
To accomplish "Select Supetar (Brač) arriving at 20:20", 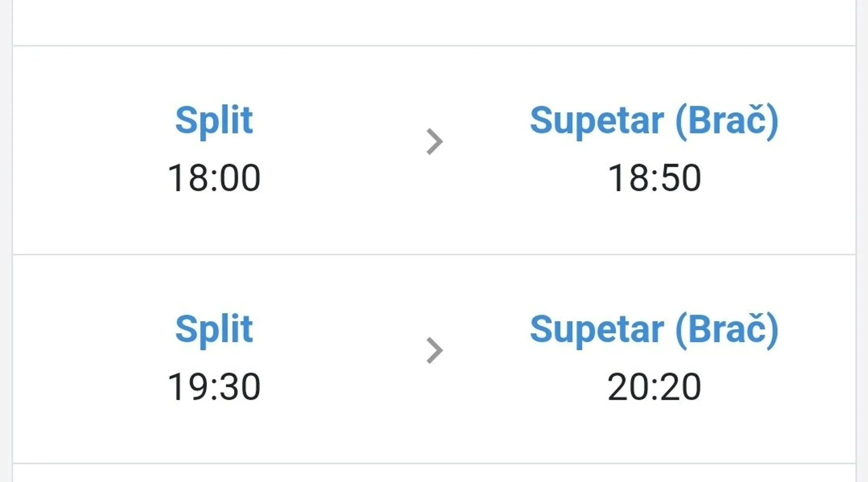I will pos(654,330).
